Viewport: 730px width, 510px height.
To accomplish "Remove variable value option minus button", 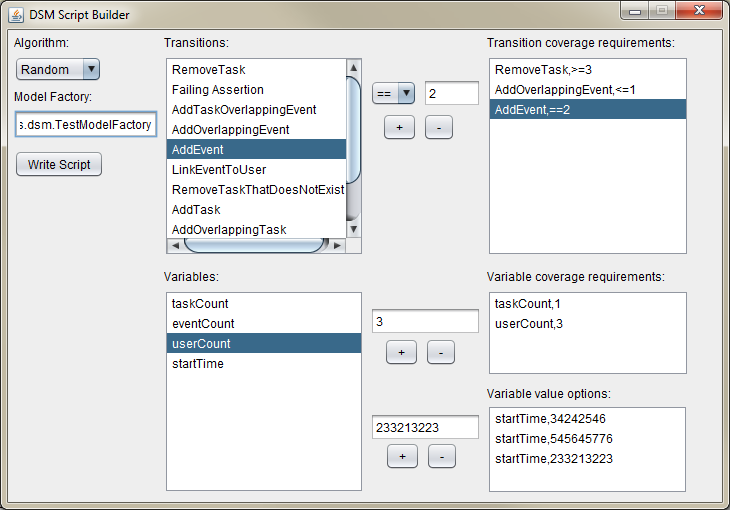I will [x=441, y=456].
